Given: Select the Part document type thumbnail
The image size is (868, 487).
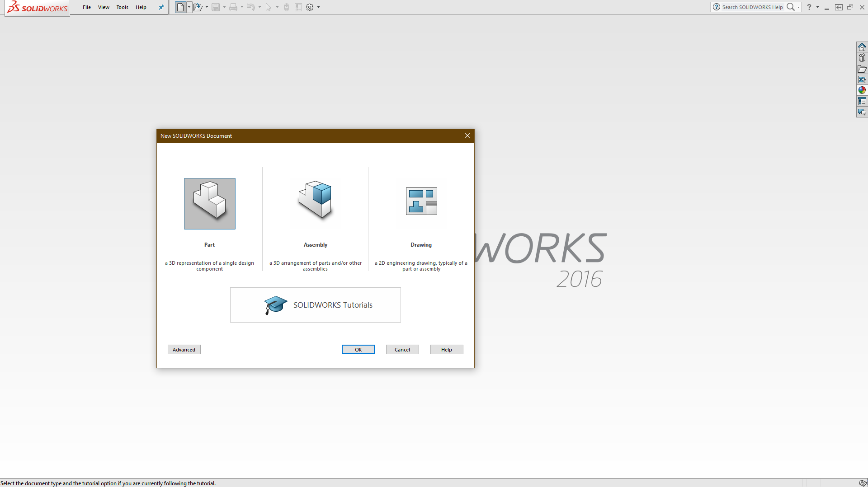Looking at the screenshot, I should click(x=210, y=204).
